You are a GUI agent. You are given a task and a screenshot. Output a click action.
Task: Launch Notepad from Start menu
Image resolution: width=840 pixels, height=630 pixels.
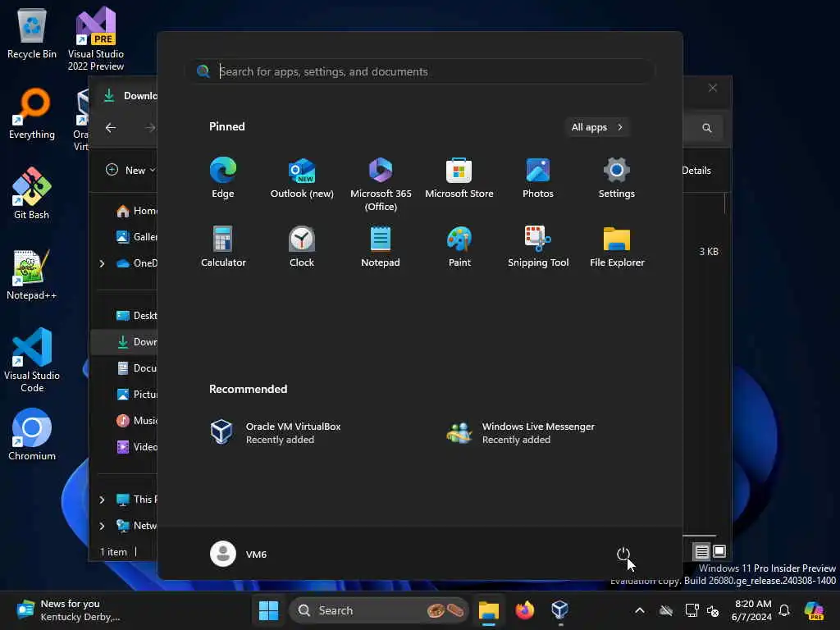(x=381, y=246)
